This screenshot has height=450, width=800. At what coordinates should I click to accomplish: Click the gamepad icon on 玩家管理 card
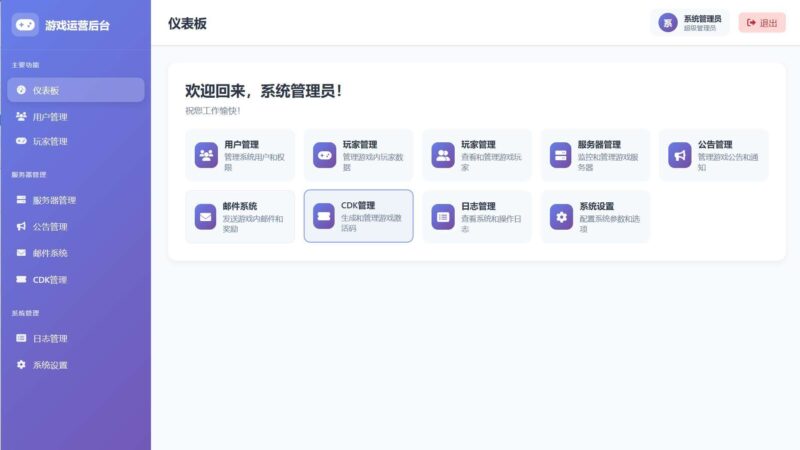[x=325, y=155]
